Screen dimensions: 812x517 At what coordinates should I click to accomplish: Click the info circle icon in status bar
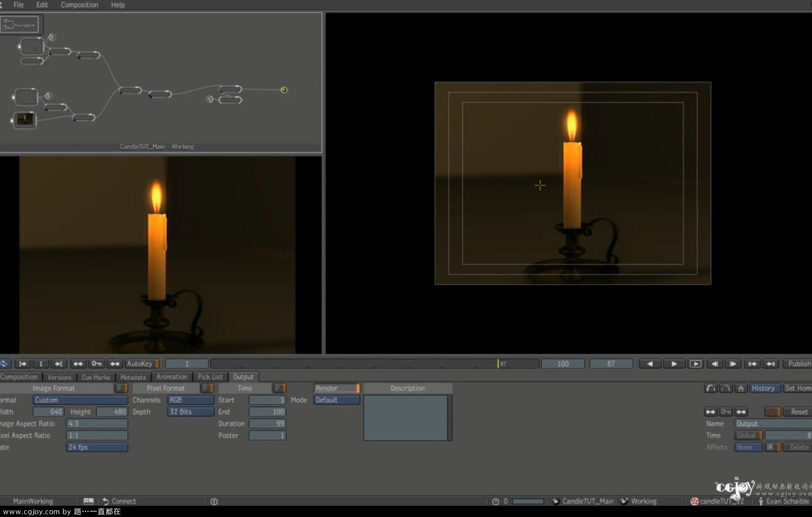(x=214, y=501)
